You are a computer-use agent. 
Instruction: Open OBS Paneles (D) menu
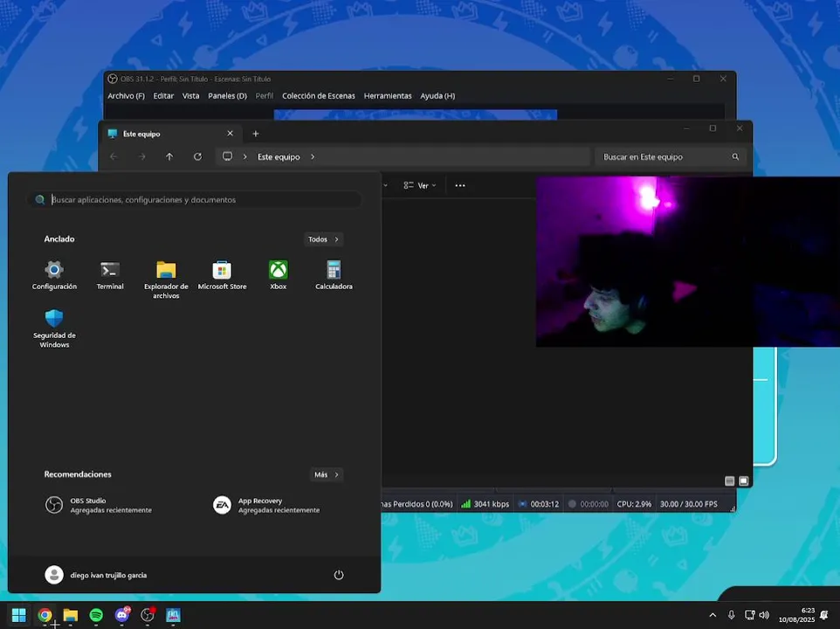click(227, 96)
